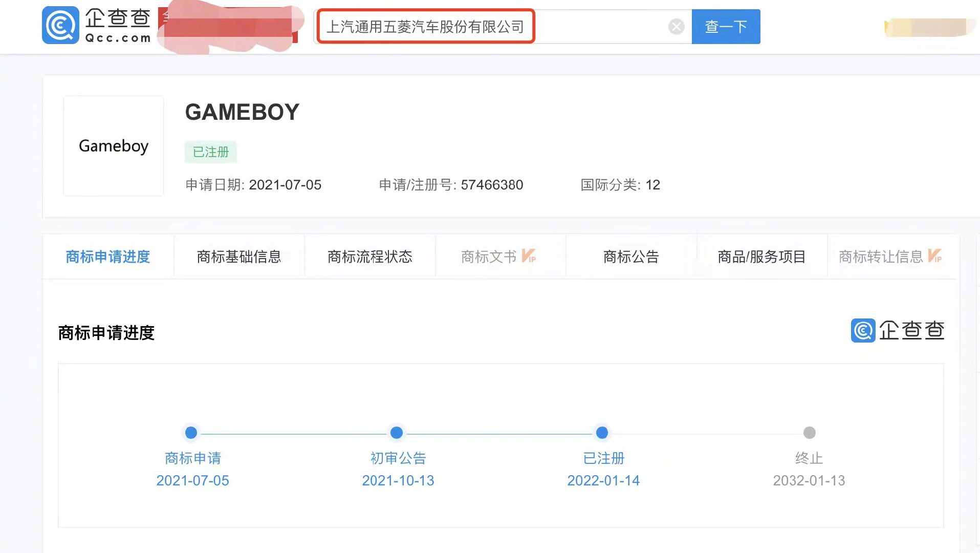980x553 pixels.
Task: Toggle the 商标公告 section
Action: (630, 257)
